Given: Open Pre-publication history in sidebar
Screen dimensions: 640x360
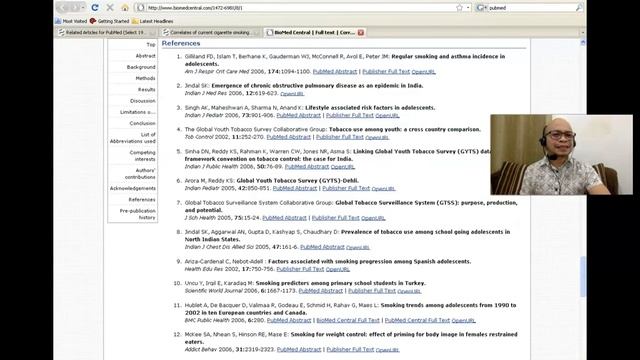Looking at the screenshot, I should [x=138, y=214].
